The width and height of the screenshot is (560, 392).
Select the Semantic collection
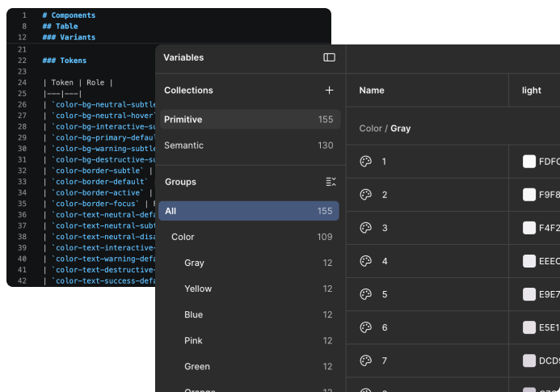(250, 145)
